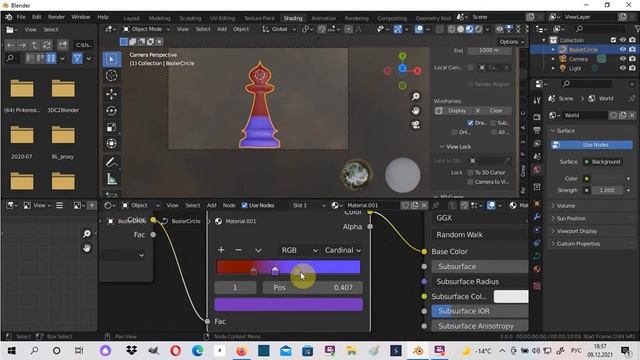Expand the Sun Position panel

[x=571, y=218]
